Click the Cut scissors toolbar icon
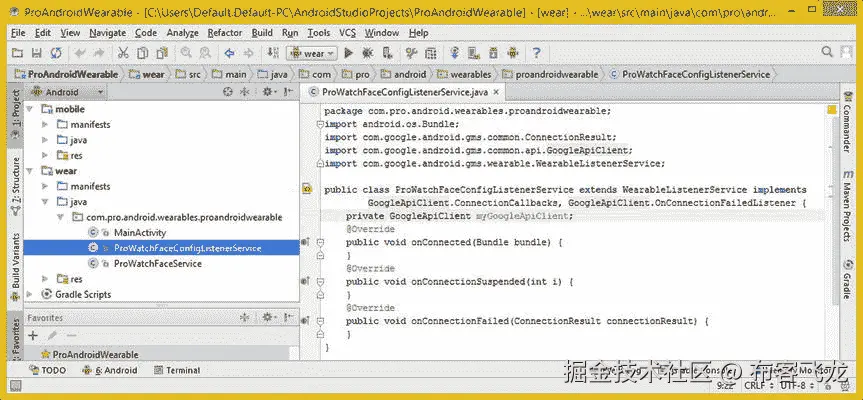 pos(123,53)
